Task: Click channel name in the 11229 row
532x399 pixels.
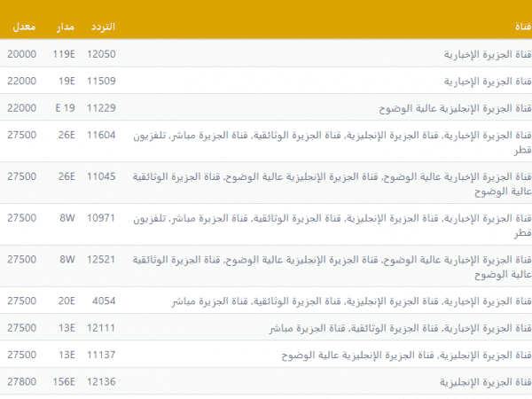Action: click(x=456, y=108)
